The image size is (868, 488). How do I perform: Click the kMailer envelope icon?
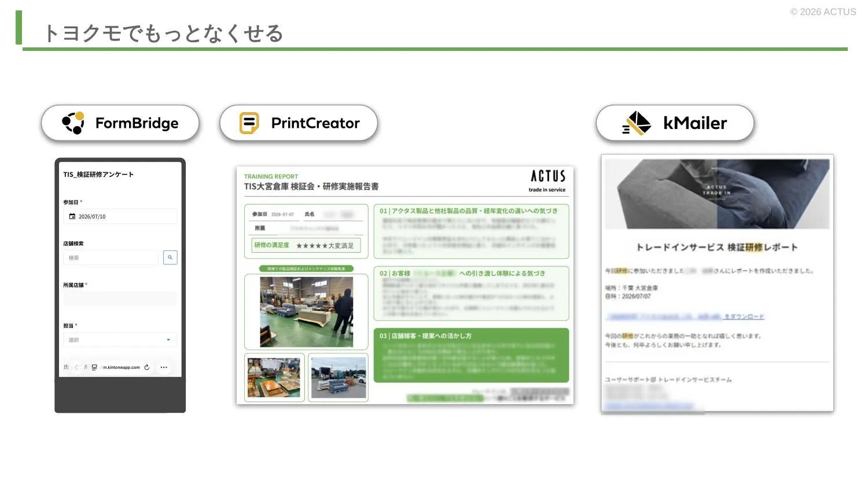coord(637,123)
